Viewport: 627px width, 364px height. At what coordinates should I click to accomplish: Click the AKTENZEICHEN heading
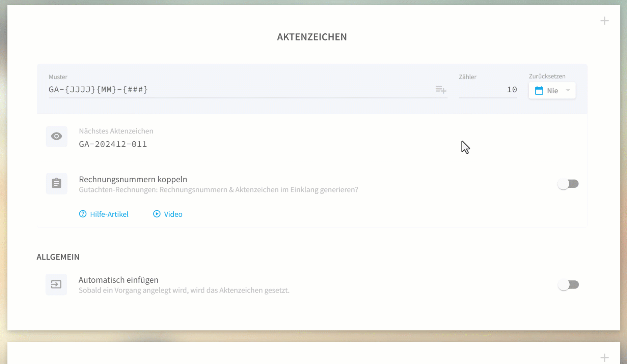coord(312,37)
